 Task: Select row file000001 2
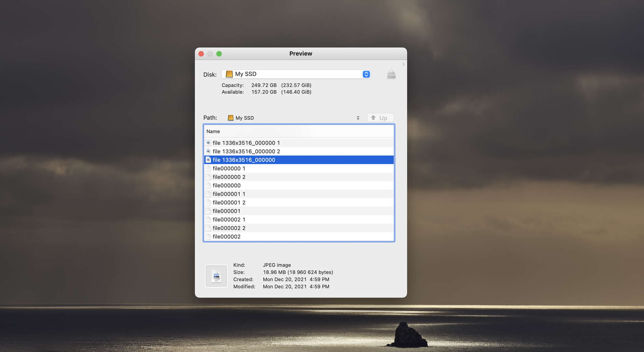coord(299,202)
